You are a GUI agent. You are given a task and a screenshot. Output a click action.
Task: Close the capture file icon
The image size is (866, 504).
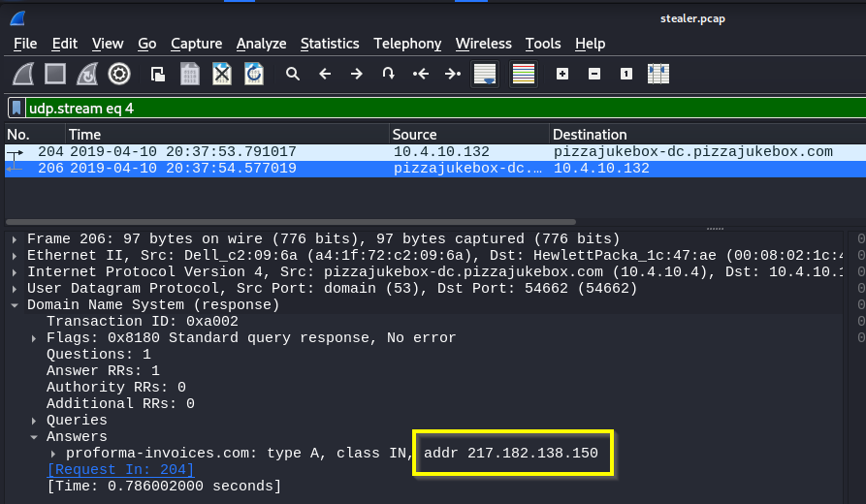[x=222, y=74]
